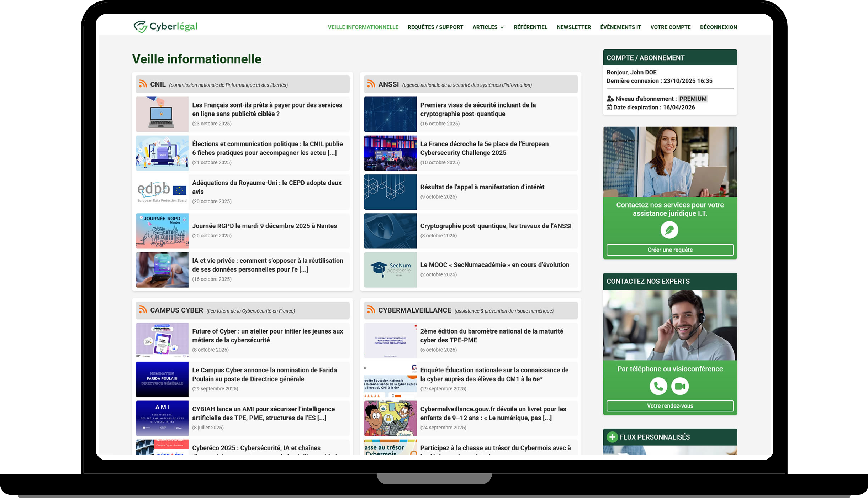Read European Cybersecurity Challenge 2025 article
Viewport: 868px width, 498px height.
point(485,148)
